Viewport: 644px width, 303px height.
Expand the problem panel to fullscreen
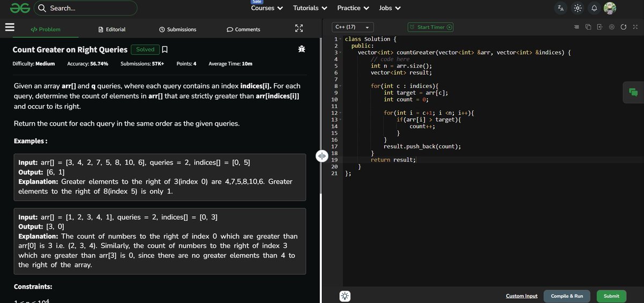point(299,29)
